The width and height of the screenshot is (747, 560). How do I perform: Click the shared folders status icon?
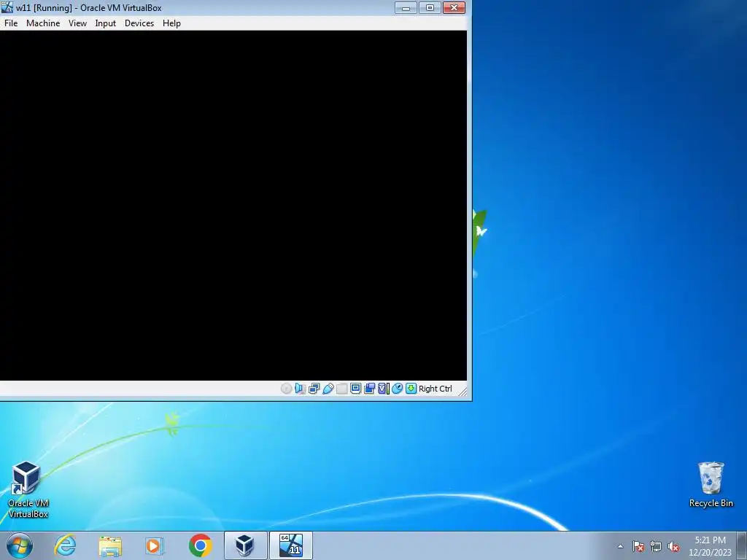click(341, 389)
